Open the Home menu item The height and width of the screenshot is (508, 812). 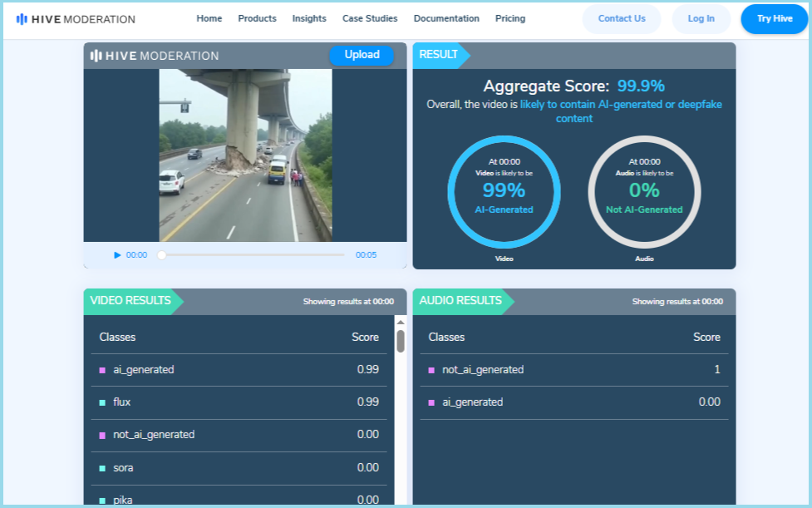tap(209, 18)
